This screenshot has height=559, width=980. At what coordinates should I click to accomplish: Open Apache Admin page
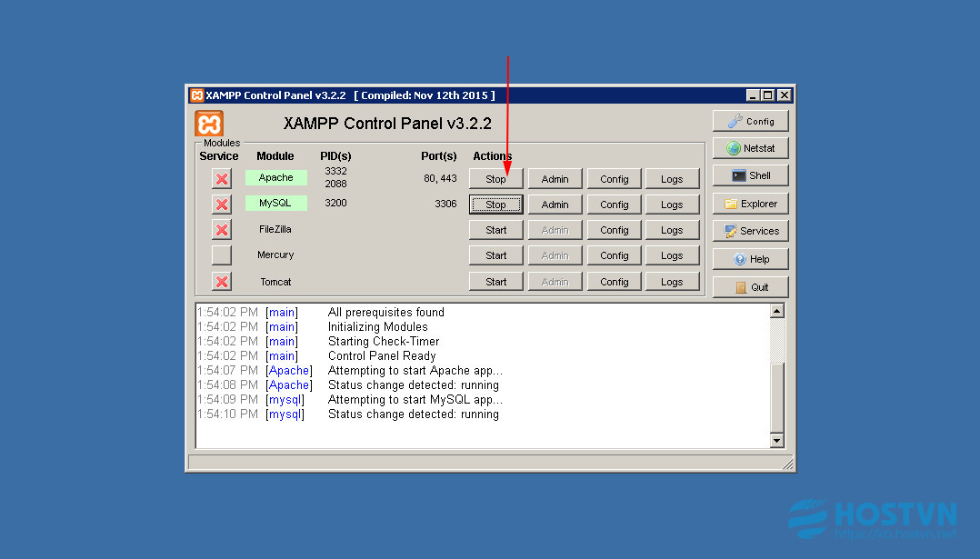click(x=555, y=179)
